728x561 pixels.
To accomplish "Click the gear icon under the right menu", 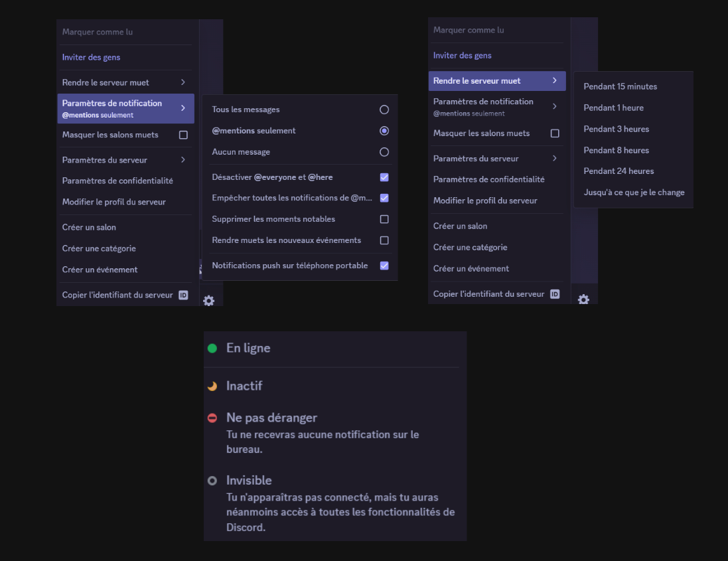I will click(x=583, y=299).
